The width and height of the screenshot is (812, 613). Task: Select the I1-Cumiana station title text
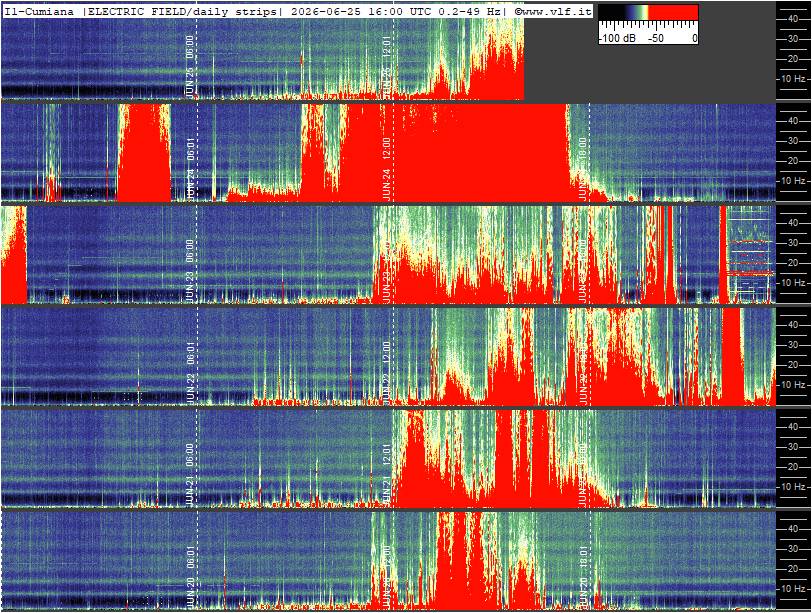tap(39, 11)
